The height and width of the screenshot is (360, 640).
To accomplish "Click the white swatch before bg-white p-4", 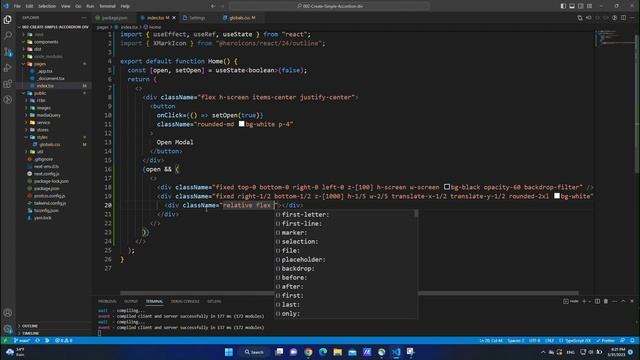I will click(x=241, y=124).
